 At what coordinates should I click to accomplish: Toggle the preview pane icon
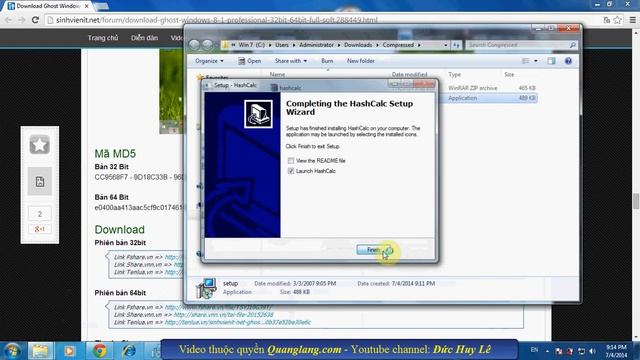click(x=551, y=61)
